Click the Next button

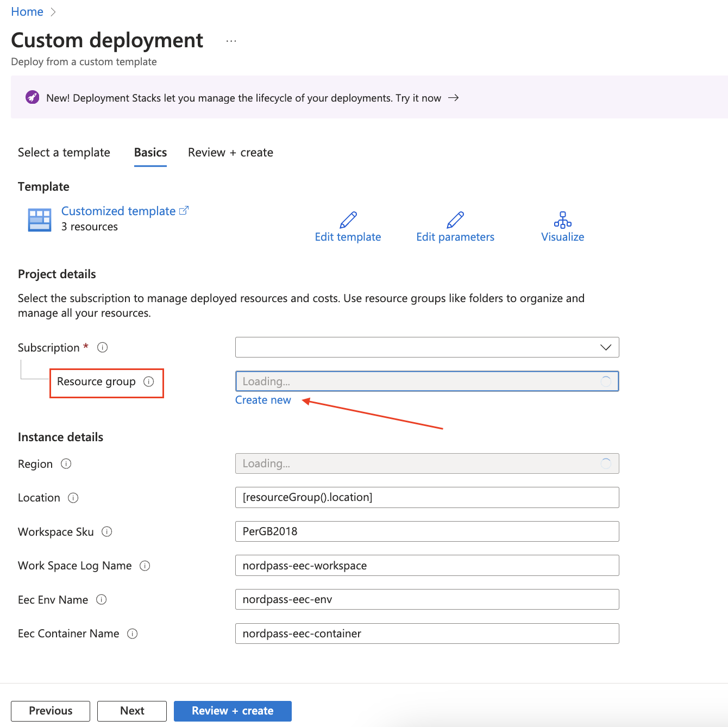pyautogui.click(x=132, y=711)
